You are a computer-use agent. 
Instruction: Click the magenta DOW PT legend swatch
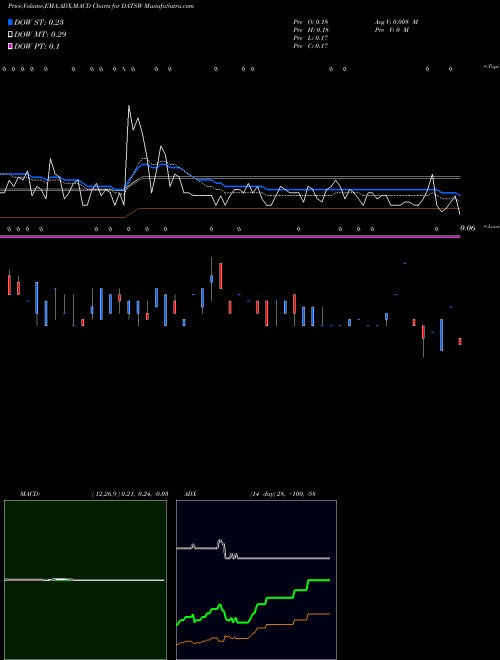point(11,47)
